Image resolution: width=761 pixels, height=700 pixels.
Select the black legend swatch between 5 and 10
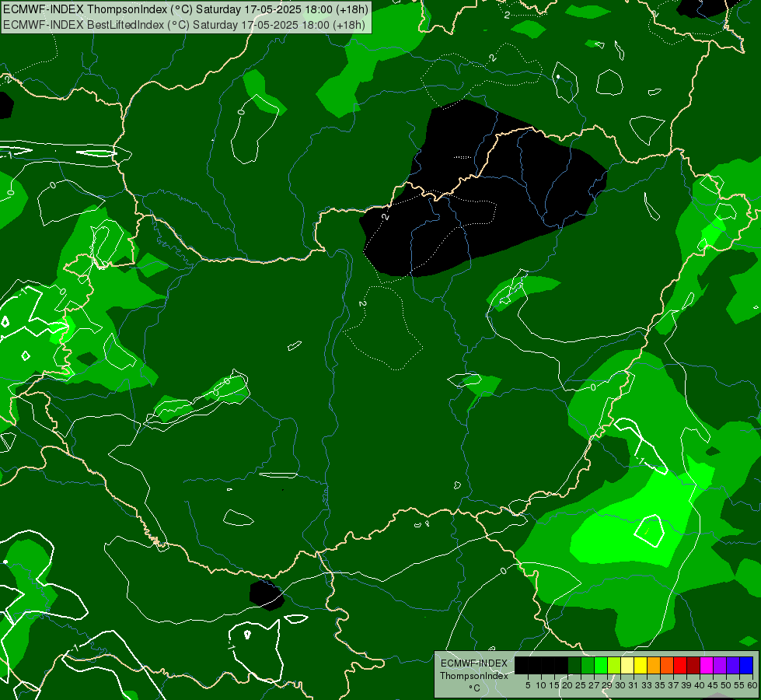534,665
